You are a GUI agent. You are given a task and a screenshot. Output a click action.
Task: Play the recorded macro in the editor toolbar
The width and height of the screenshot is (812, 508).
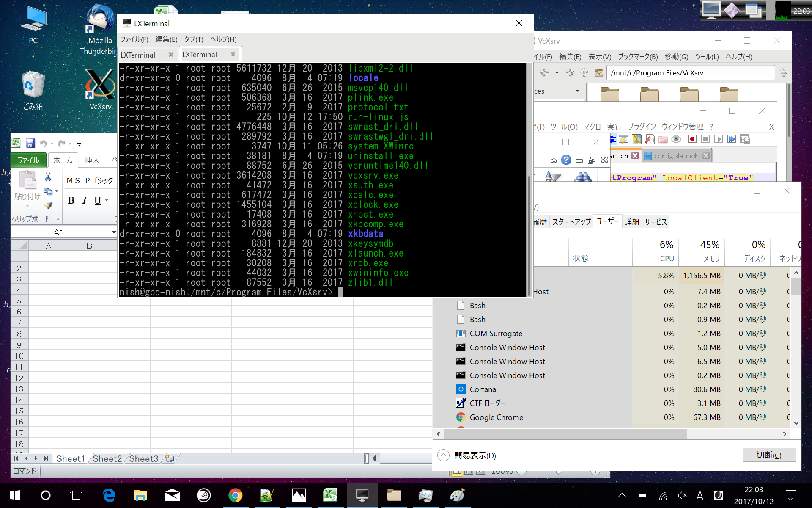click(x=718, y=139)
